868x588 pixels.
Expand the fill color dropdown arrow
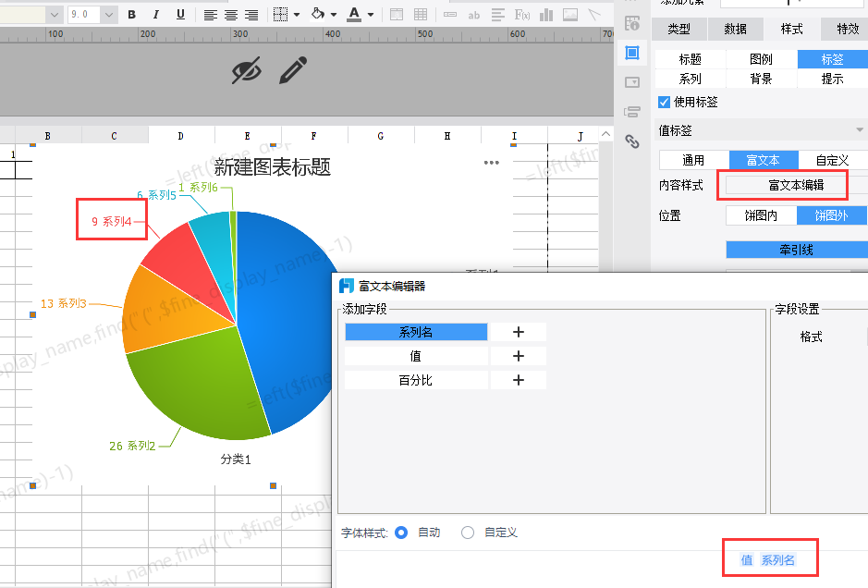tap(334, 15)
